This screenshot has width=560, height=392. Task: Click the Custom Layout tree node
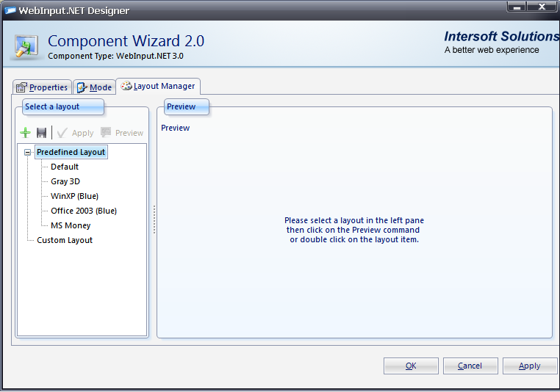65,240
